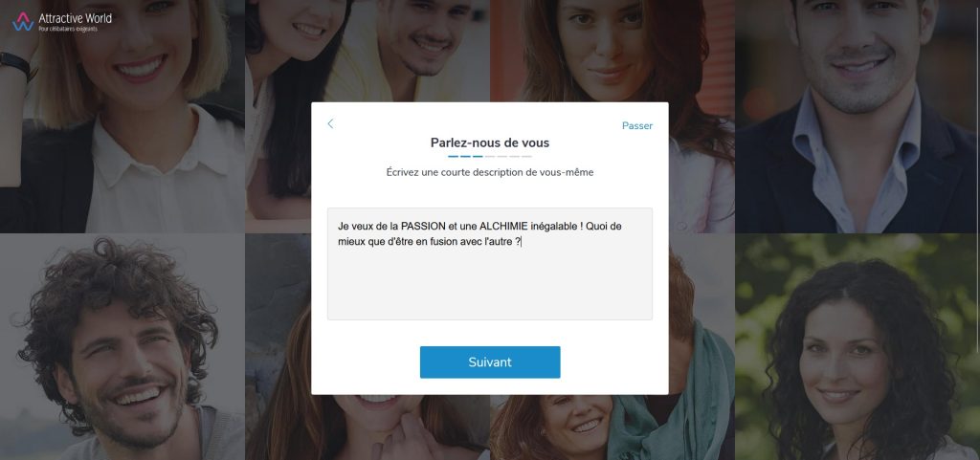Click the word PASSION in the description
This screenshot has height=460, width=980.
(423, 227)
